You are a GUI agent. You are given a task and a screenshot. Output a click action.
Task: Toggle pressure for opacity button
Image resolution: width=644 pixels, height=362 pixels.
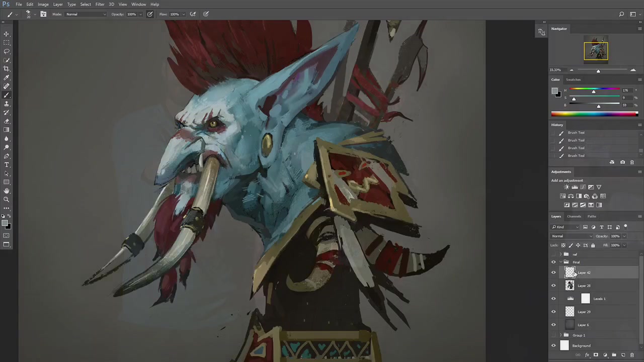click(150, 14)
